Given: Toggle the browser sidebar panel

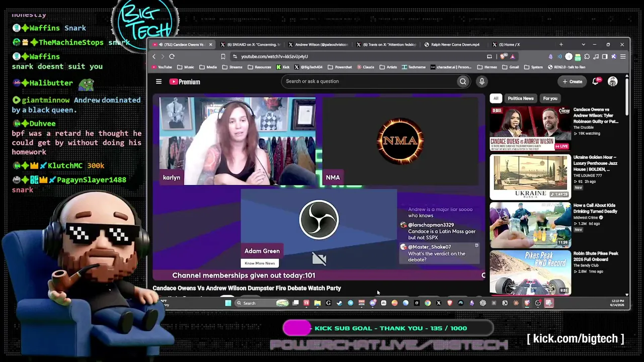Looking at the screenshot, I should tap(605, 56).
